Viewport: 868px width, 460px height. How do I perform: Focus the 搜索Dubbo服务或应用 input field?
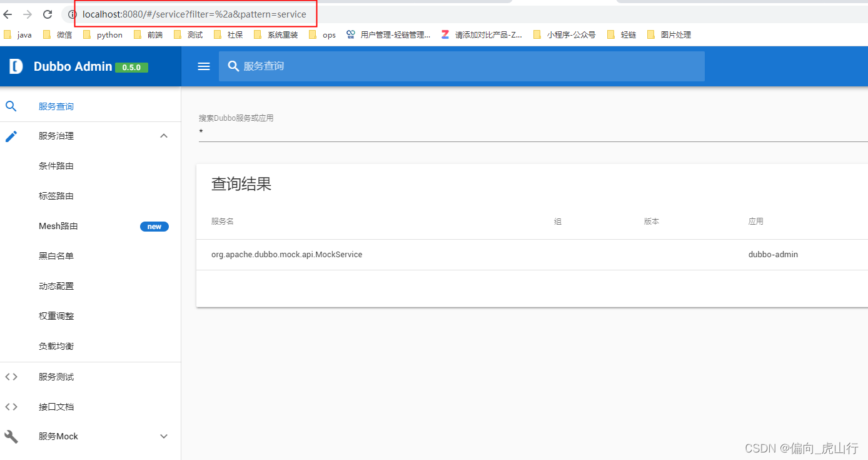tap(533, 132)
